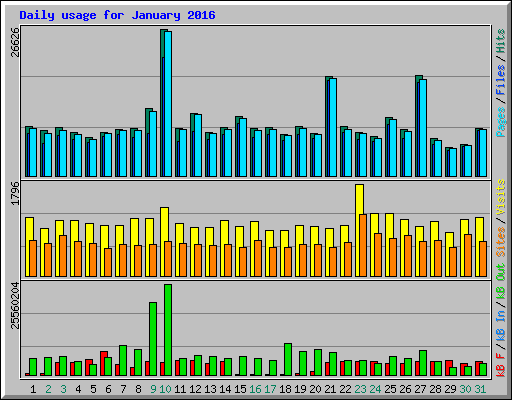
Task: Click the green kB bar for day 18
Action: click(288, 360)
